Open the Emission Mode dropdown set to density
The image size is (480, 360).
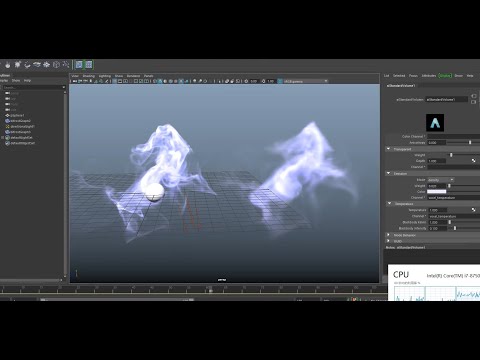pyautogui.click(x=441, y=180)
